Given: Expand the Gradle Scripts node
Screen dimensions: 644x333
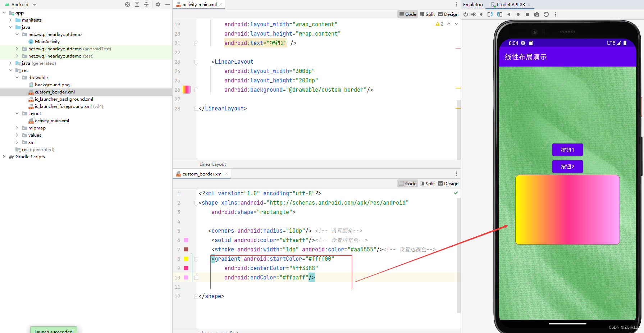Looking at the screenshot, I should coord(4,156).
